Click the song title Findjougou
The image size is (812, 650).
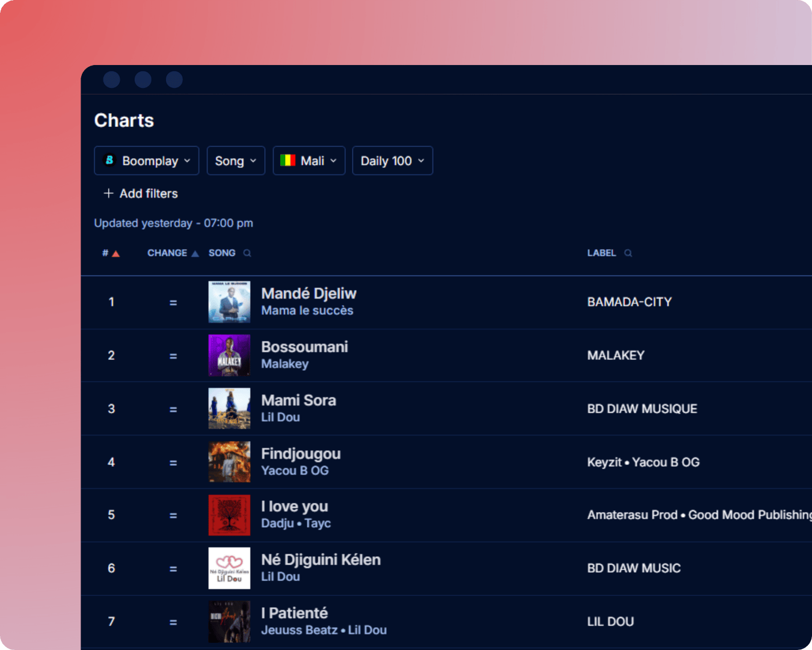pyautogui.click(x=301, y=453)
